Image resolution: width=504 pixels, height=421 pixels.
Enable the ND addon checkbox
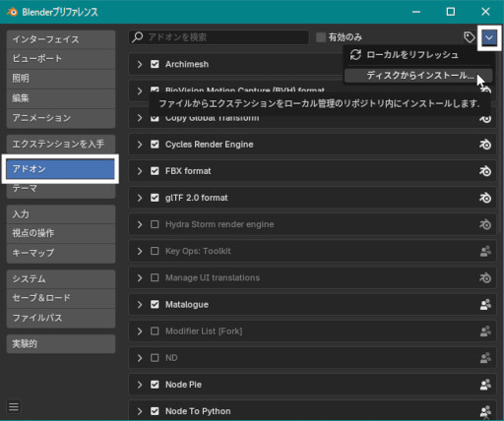click(x=155, y=358)
